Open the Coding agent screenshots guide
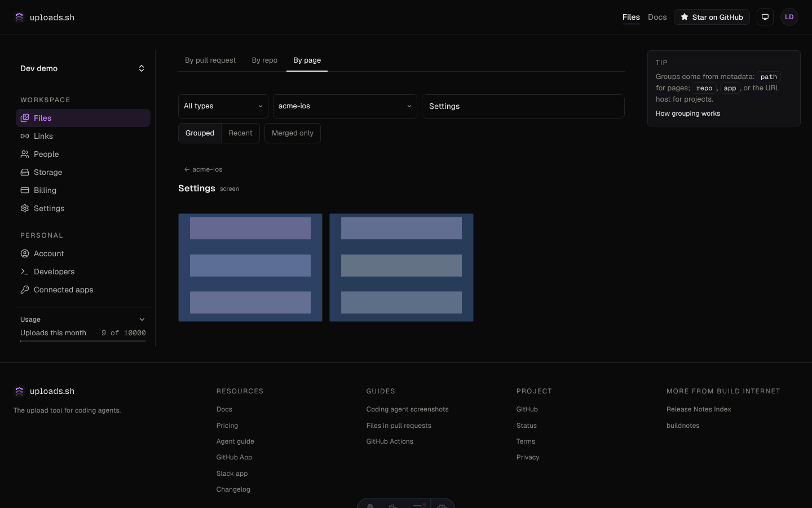The width and height of the screenshot is (812, 508). click(x=408, y=409)
